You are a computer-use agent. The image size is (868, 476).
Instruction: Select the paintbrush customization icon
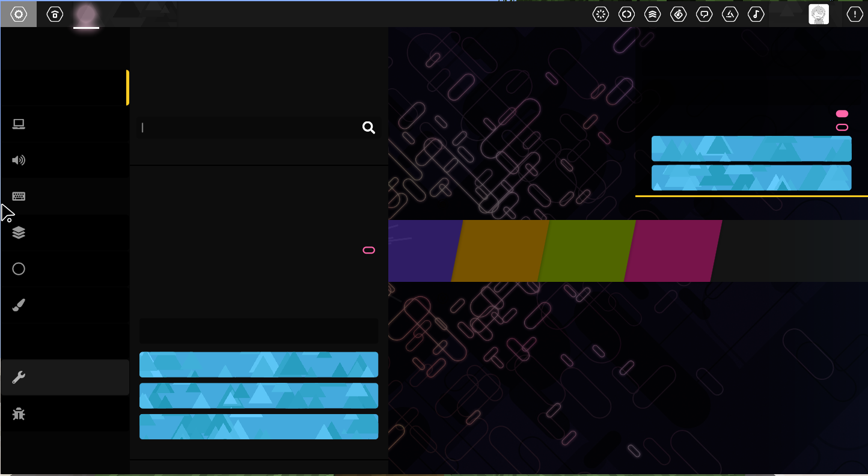[19, 305]
